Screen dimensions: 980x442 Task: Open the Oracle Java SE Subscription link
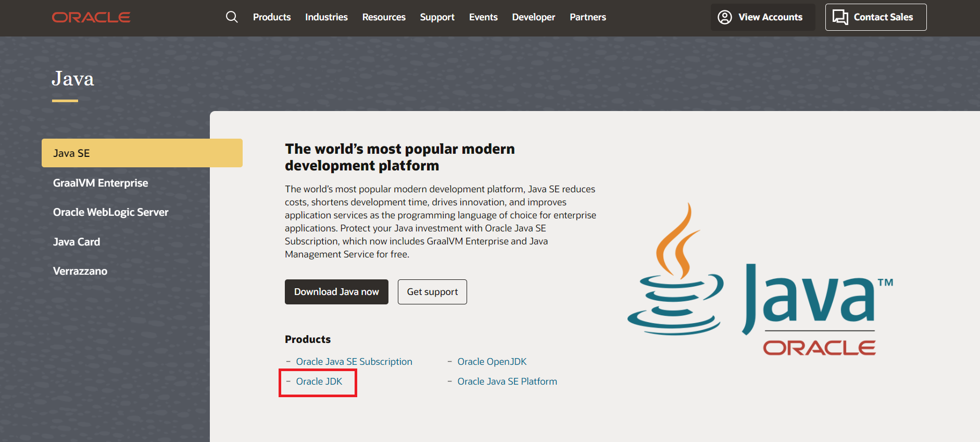354,362
